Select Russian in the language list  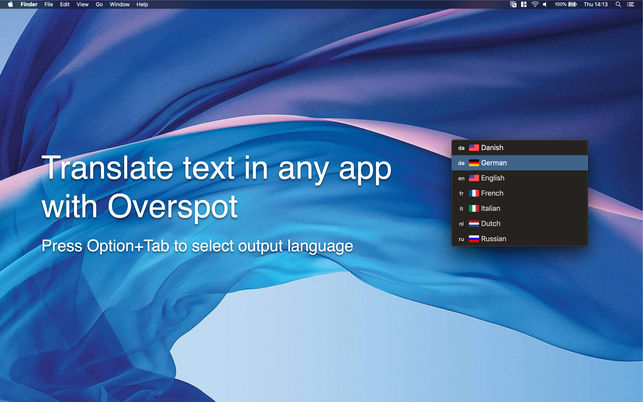(x=520, y=239)
